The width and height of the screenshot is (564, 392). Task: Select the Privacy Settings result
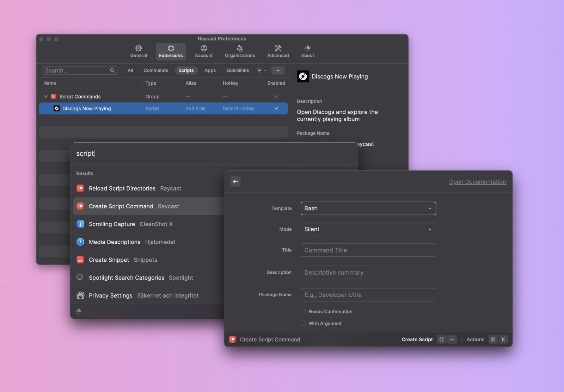149,295
